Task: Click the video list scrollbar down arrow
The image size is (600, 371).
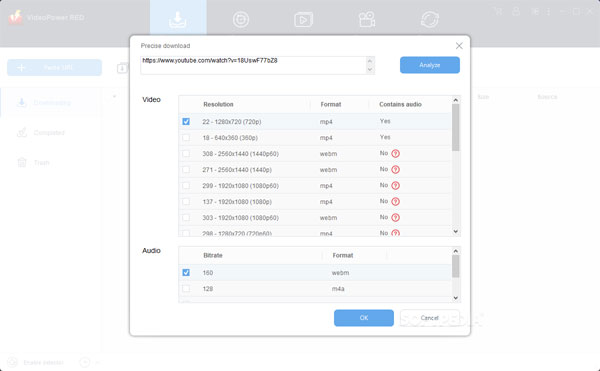Action: [x=455, y=231]
